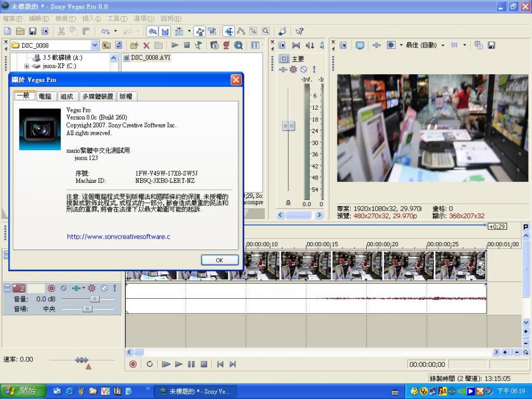Open the sonycreativesoftware website link
The width and height of the screenshot is (532, 399).
click(118, 237)
